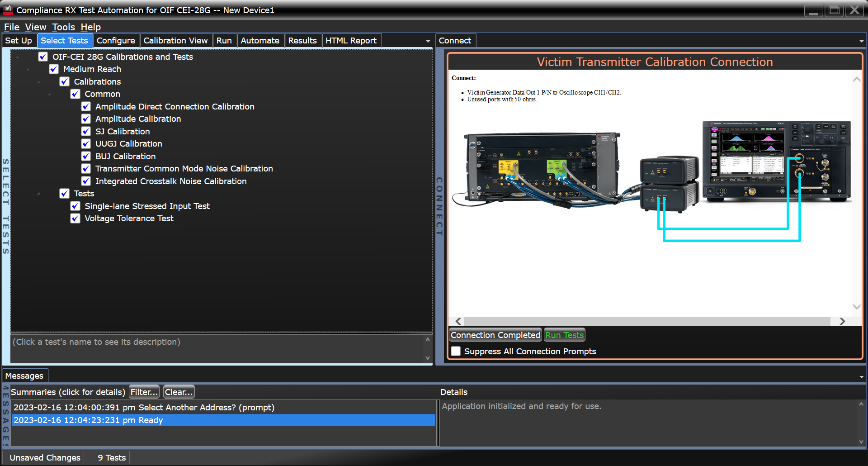Uncheck the SJ Calibration checkbox
This screenshot has height=466, width=868.
(85, 131)
